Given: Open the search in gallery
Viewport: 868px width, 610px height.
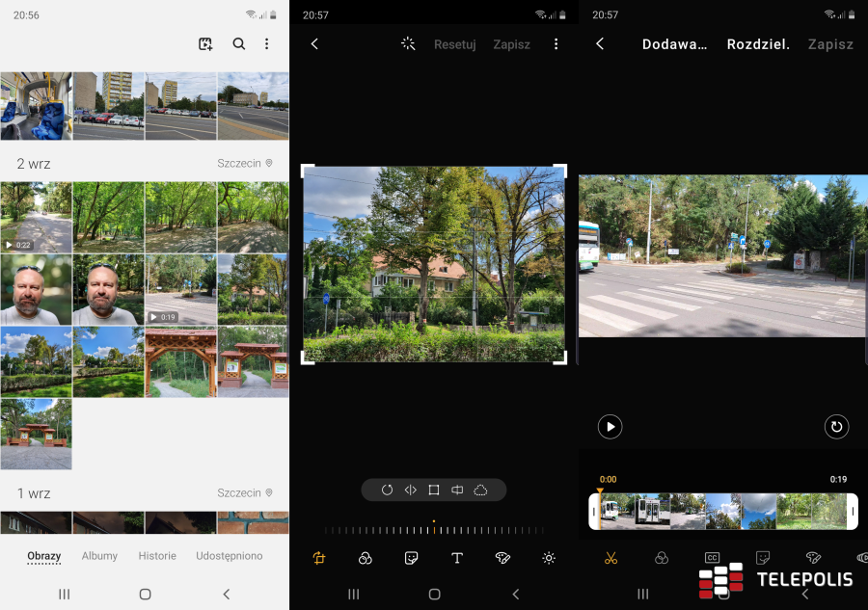Looking at the screenshot, I should pos(238,43).
